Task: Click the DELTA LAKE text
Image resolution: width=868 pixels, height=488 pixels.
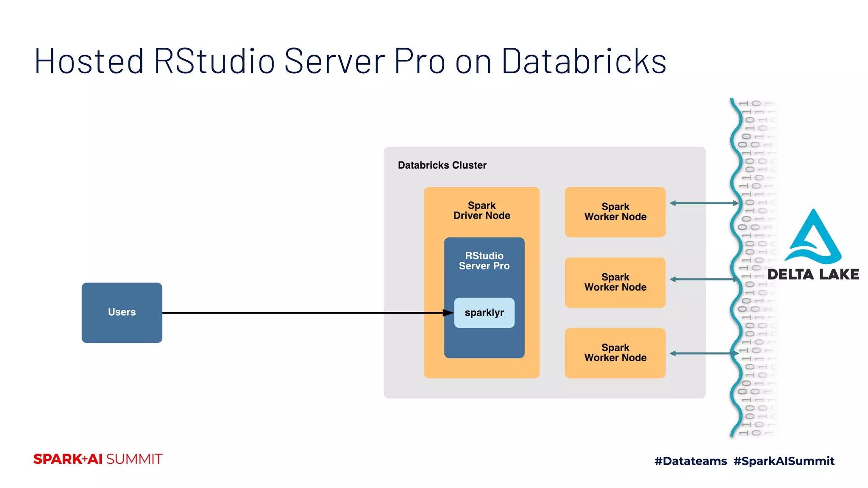Action: coord(813,274)
